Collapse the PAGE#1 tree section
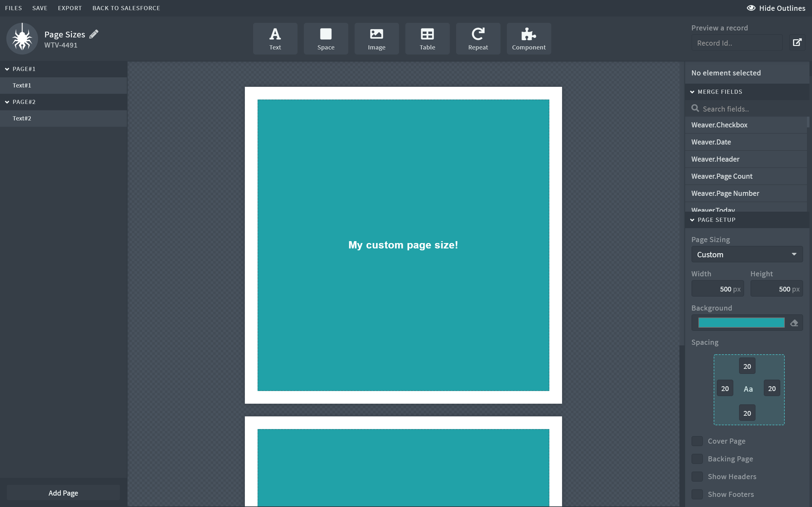 point(7,69)
